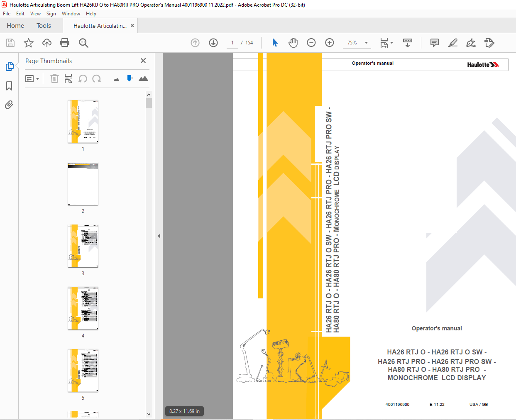Select page 3 thumbnail
Image resolution: width=516 pixels, height=420 pixels.
tap(83, 246)
